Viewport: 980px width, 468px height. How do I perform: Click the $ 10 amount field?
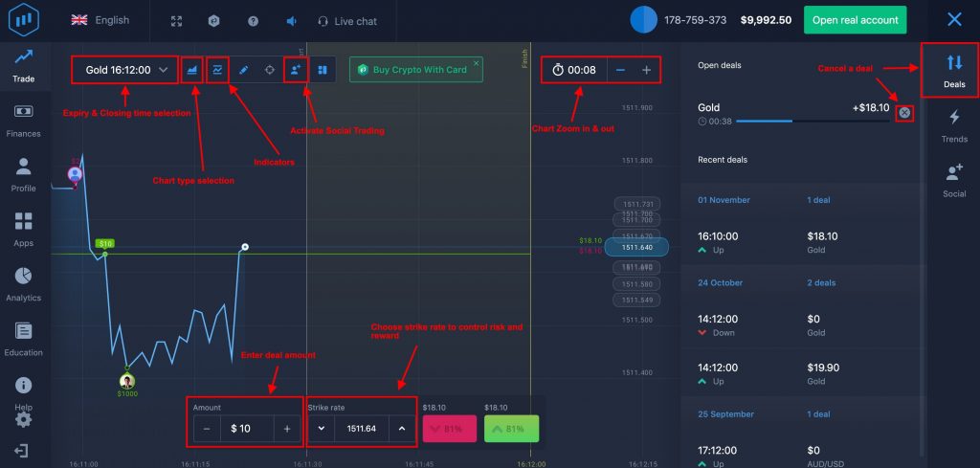click(247, 429)
